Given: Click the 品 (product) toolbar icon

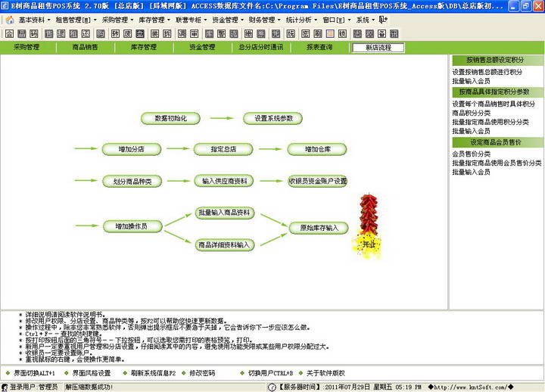Looking at the screenshot, I should click(x=22, y=34).
